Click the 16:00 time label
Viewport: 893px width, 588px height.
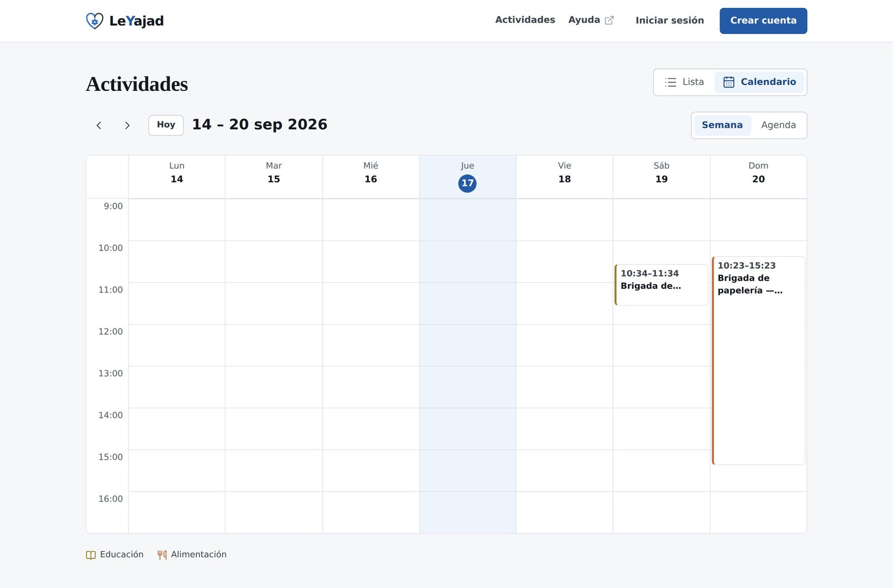pos(111,499)
